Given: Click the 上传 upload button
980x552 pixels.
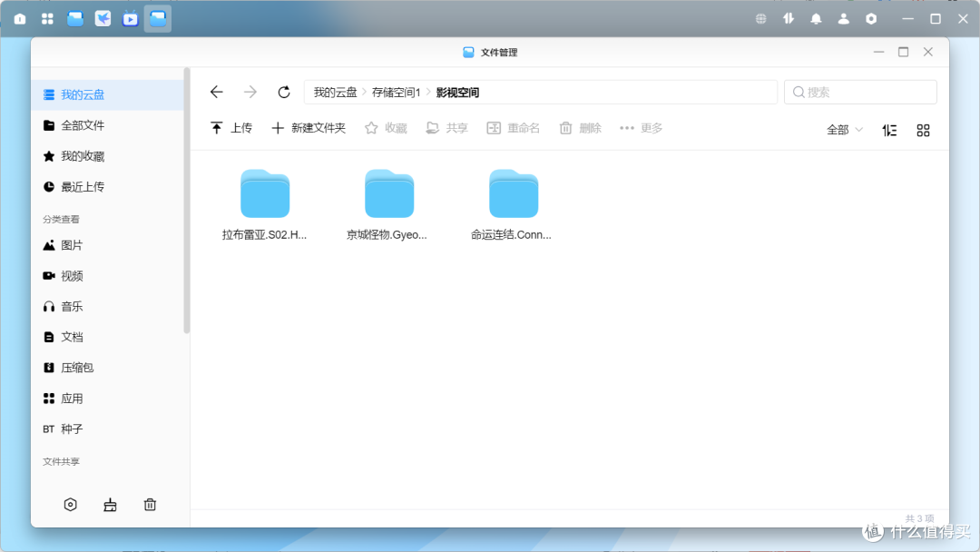Looking at the screenshot, I should click(230, 128).
